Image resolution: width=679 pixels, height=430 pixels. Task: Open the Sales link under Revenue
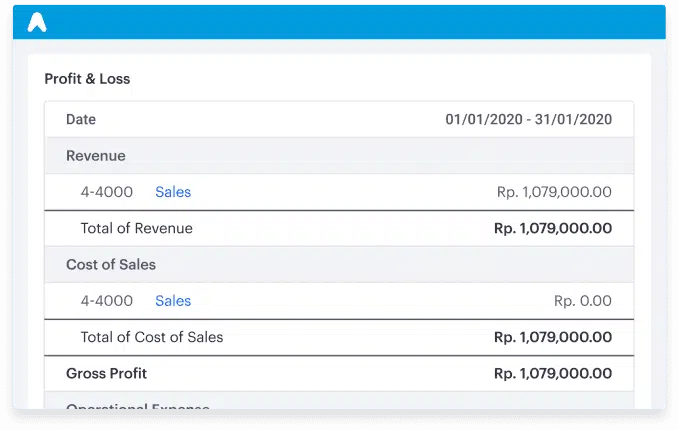point(173,192)
